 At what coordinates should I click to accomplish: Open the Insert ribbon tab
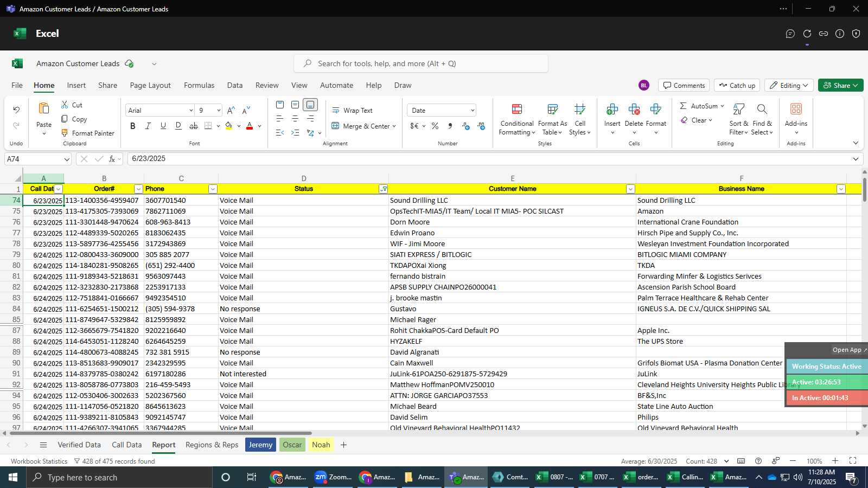coord(76,85)
